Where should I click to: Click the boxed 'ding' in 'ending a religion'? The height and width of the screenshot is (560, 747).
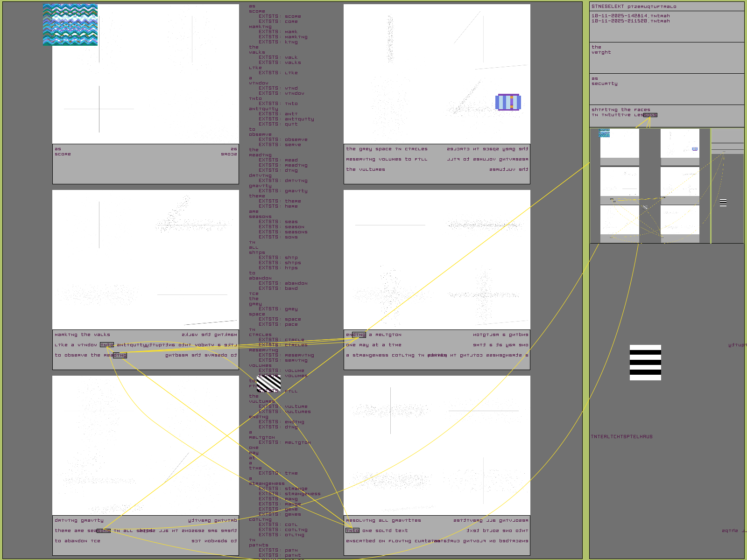(359, 335)
